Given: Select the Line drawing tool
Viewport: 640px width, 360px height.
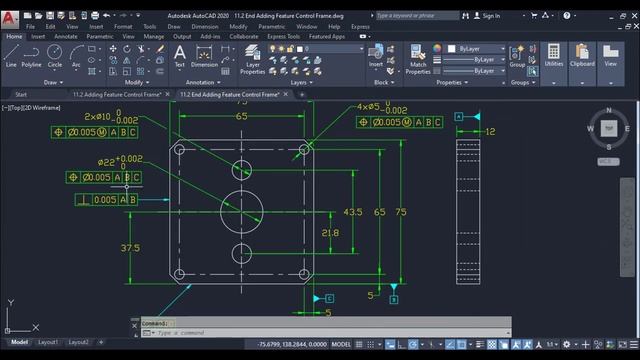Looking at the screenshot, I should (11, 56).
